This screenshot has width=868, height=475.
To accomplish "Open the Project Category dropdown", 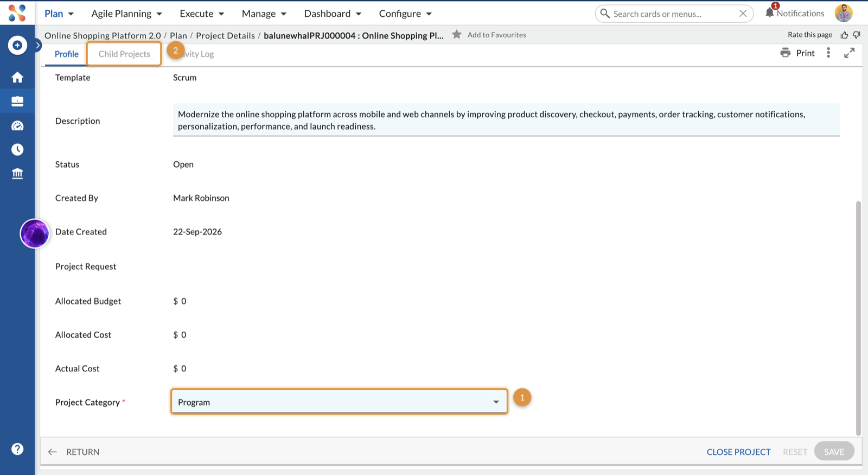I will click(x=339, y=402).
